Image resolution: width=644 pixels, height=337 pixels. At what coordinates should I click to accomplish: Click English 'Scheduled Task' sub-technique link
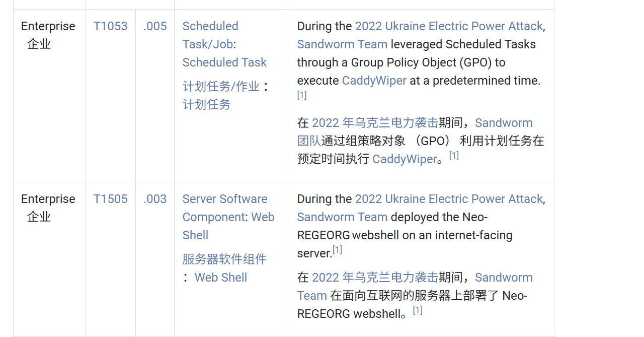click(224, 62)
